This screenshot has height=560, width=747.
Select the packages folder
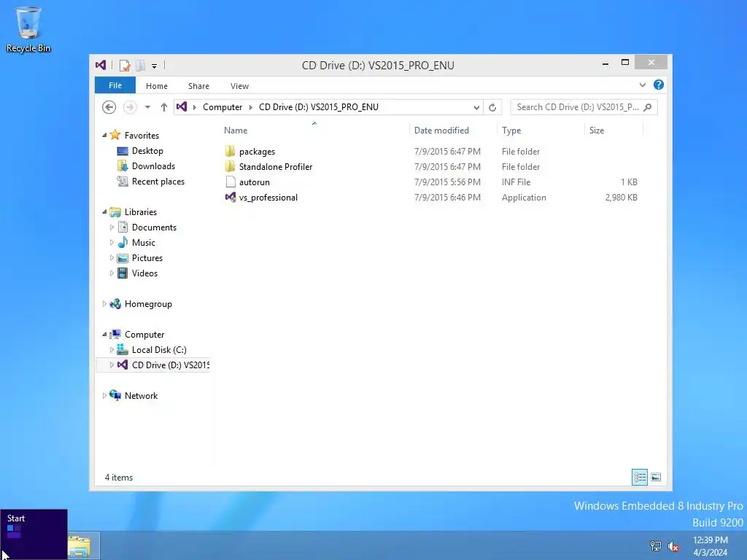pos(257,152)
